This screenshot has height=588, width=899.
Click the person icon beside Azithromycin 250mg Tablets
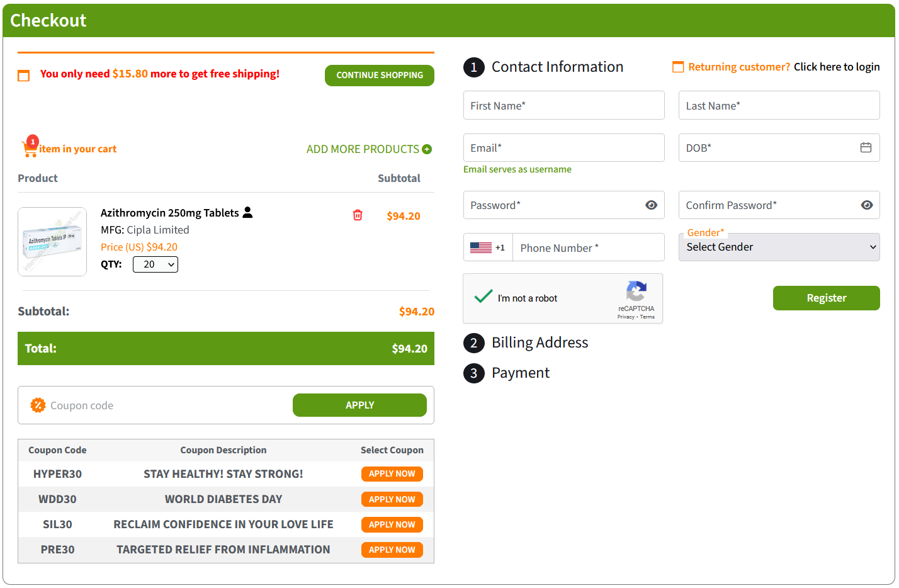click(x=248, y=212)
